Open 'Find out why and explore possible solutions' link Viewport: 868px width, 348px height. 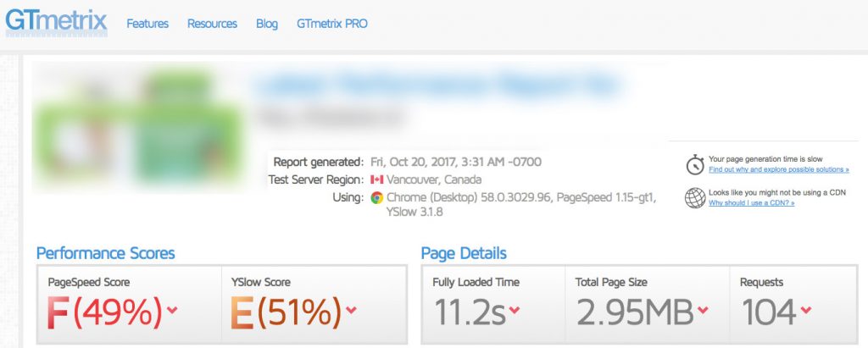779,169
